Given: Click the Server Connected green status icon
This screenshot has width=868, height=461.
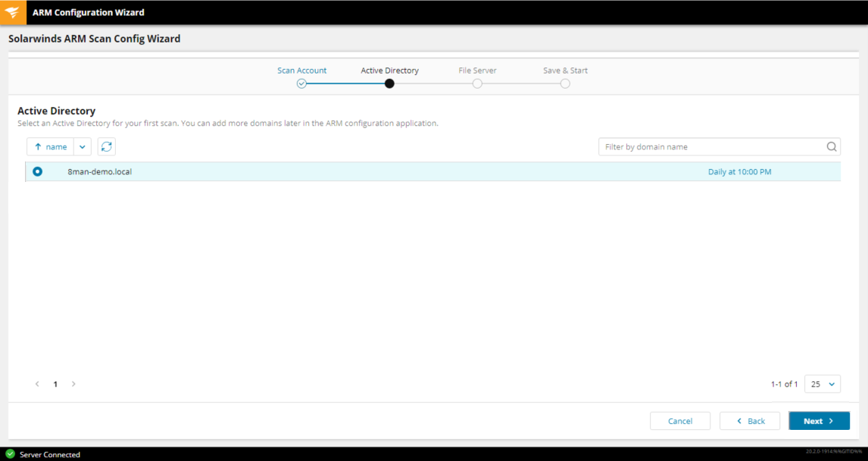Looking at the screenshot, I should click(10, 454).
